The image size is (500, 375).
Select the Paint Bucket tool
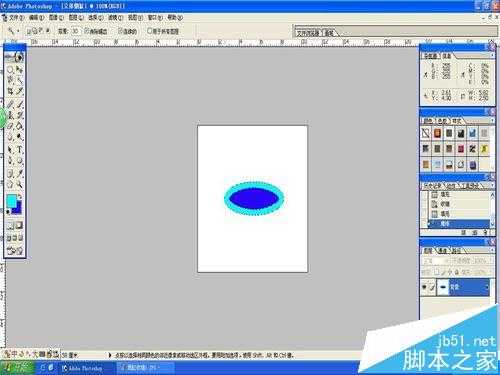click(x=19, y=126)
